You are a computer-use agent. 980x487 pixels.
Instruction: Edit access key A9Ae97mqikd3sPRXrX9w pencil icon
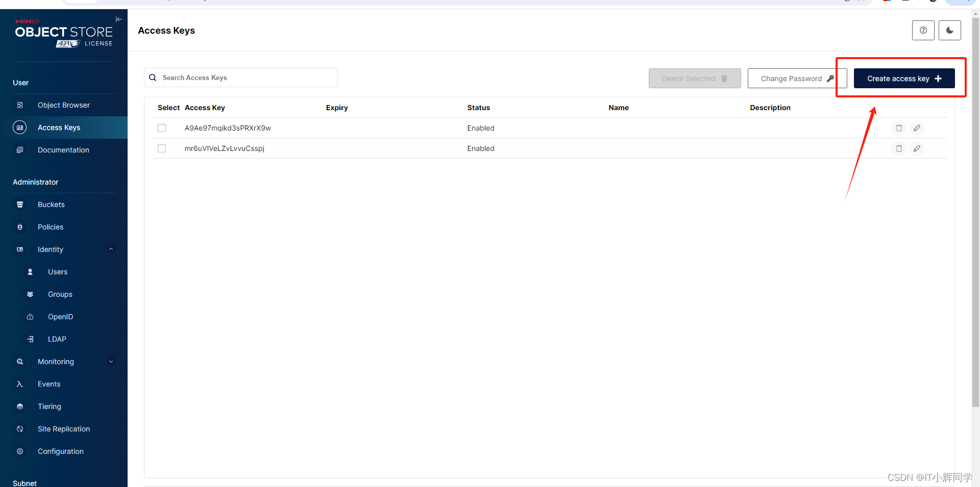[x=917, y=128]
